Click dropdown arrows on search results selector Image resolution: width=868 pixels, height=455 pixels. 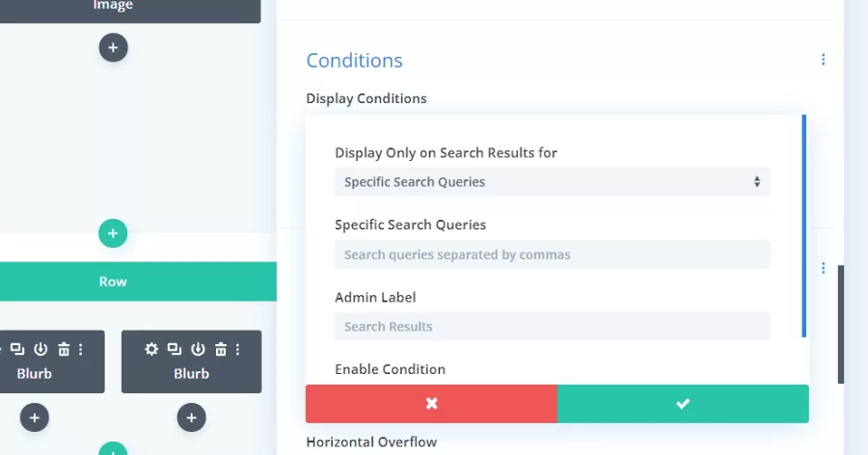[x=757, y=182]
